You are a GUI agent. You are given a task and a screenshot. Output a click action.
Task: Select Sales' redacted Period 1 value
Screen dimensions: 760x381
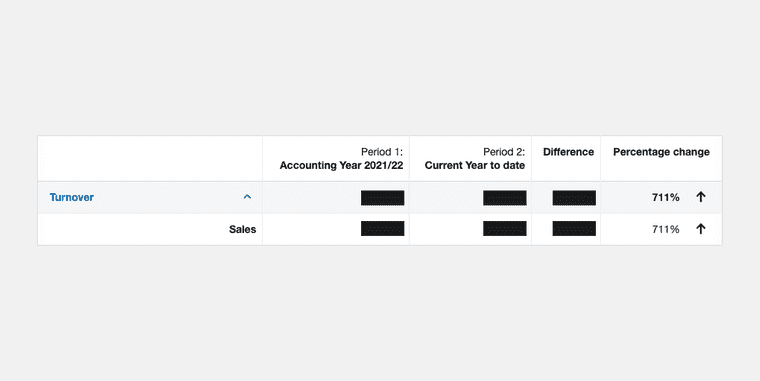click(x=382, y=229)
